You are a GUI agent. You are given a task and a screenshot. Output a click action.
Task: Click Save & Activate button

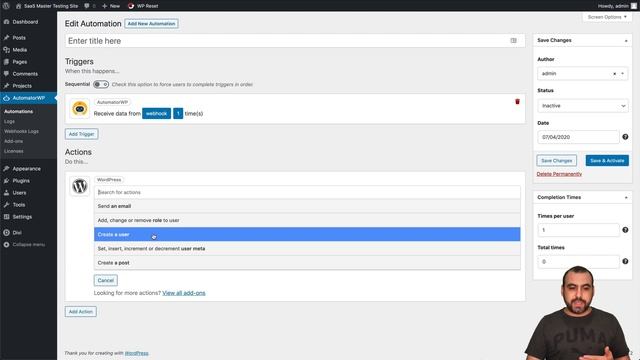[607, 160]
